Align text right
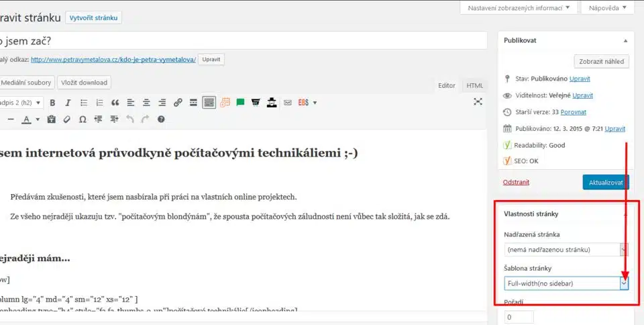The image size is (644, 325). pyautogui.click(x=162, y=103)
